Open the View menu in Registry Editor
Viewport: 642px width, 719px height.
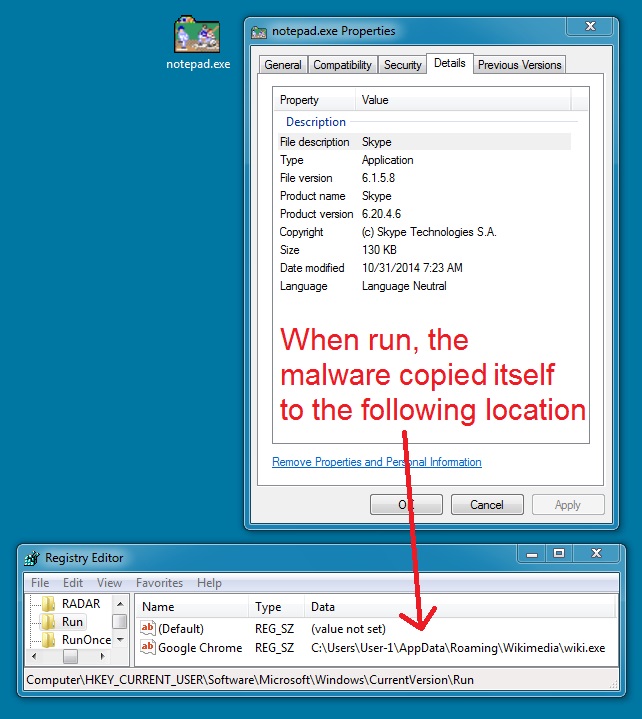coord(109,583)
